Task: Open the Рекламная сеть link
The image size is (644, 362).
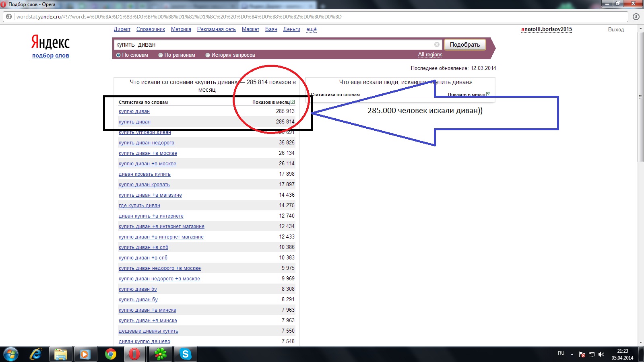Action: (217, 29)
